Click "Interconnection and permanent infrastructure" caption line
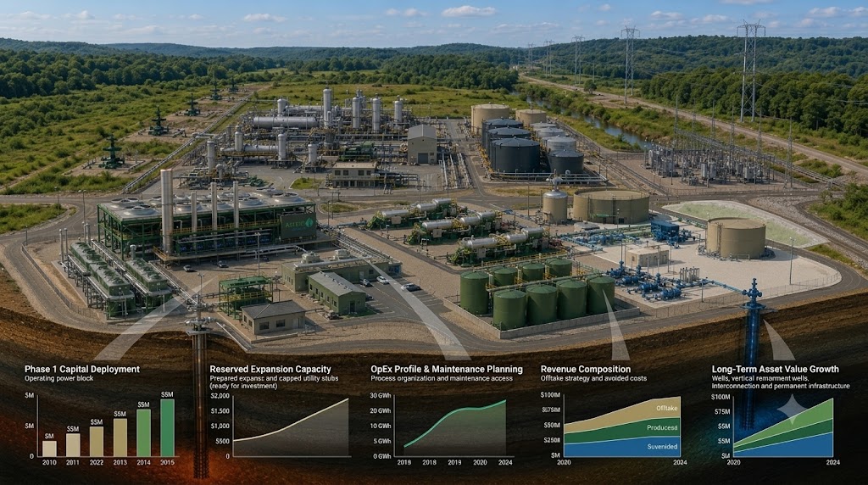The width and height of the screenshot is (868, 485). [781, 386]
